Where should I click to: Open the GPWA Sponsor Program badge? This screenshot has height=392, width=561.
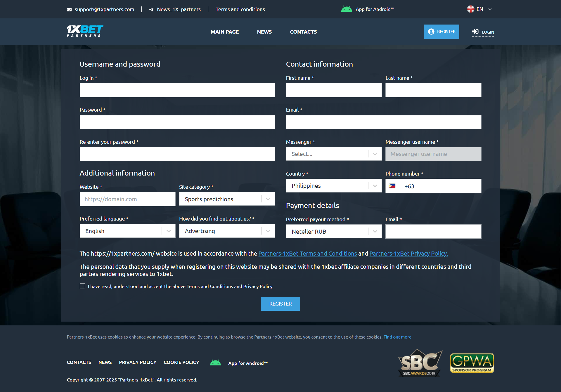(472, 363)
